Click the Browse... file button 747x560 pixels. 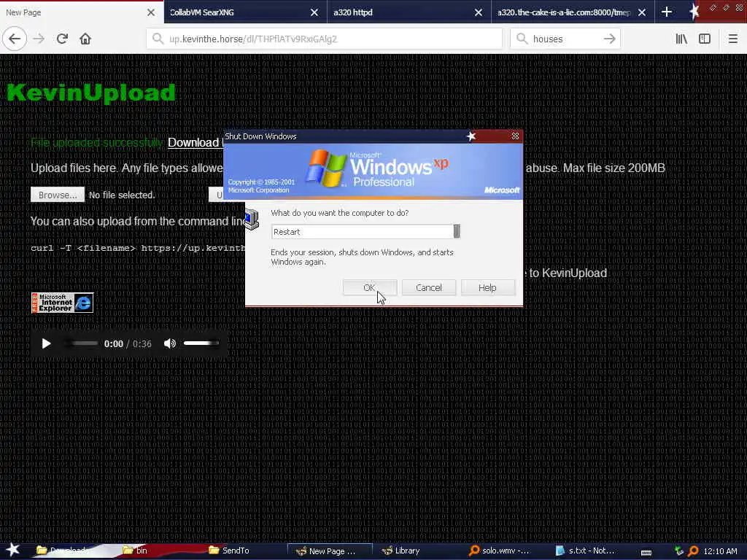(x=58, y=195)
